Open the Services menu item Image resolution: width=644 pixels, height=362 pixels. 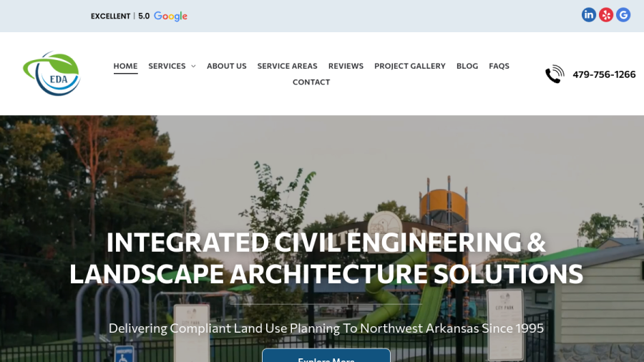tap(167, 66)
